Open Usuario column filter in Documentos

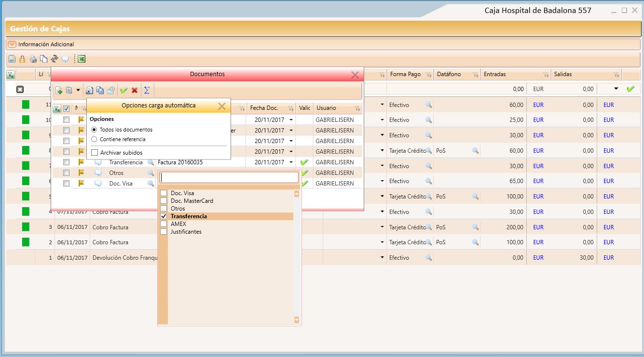pyautogui.click(x=357, y=108)
